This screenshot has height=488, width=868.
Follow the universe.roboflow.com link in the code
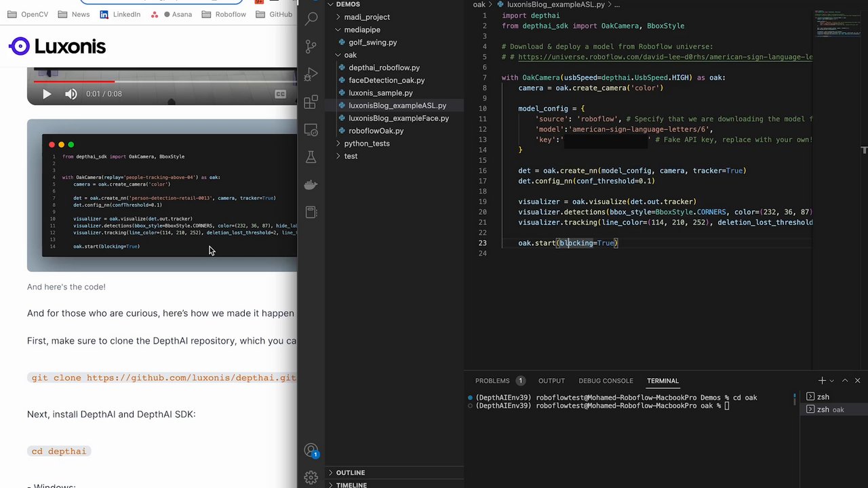click(x=665, y=57)
